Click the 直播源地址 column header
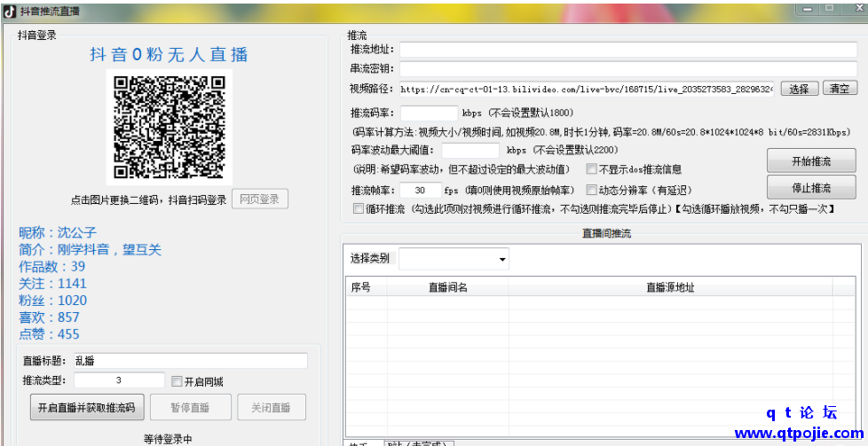The height and width of the screenshot is (446, 868). [x=670, y=287]
